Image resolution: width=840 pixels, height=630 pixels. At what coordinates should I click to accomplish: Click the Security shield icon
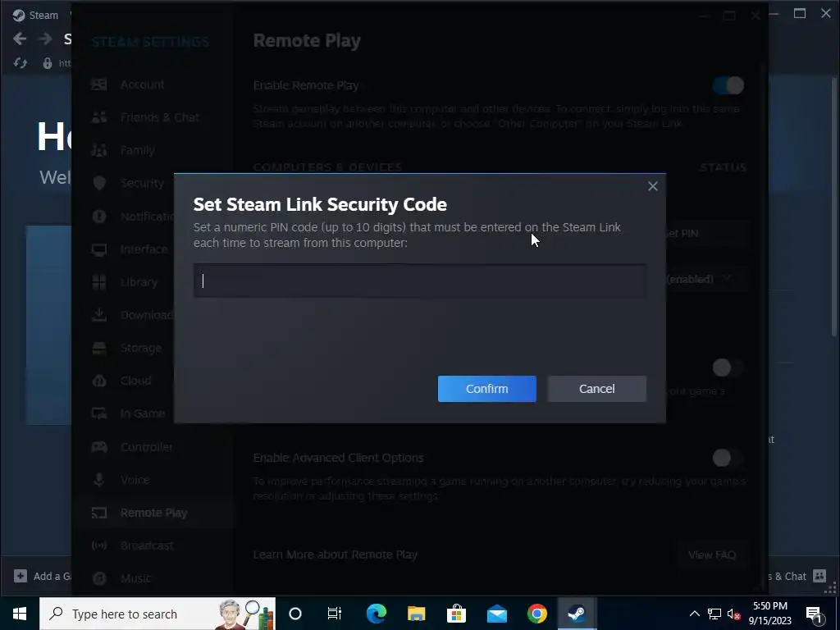pos(99,183)
